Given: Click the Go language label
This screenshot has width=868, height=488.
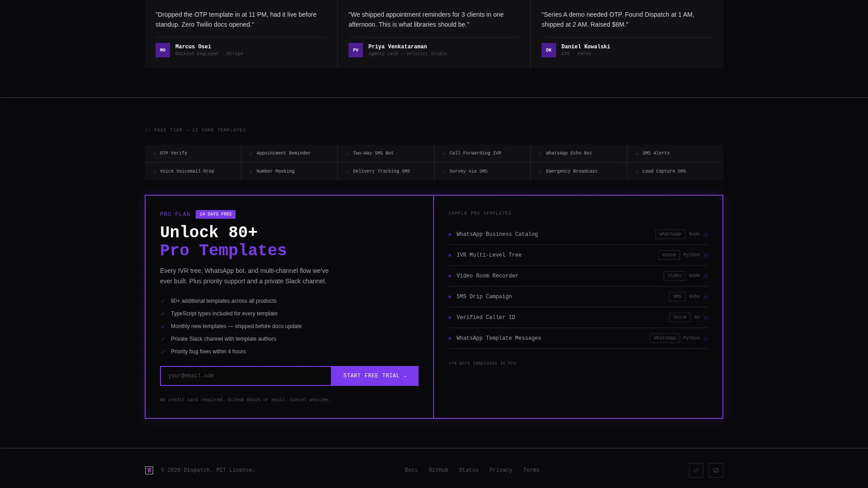Looking at the screenshot, I should [x=697, y=317].
